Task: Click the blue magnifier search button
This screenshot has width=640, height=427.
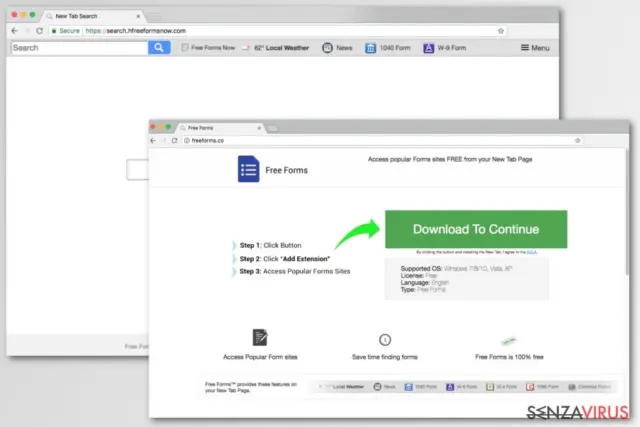Action: [x=159, y=48]
